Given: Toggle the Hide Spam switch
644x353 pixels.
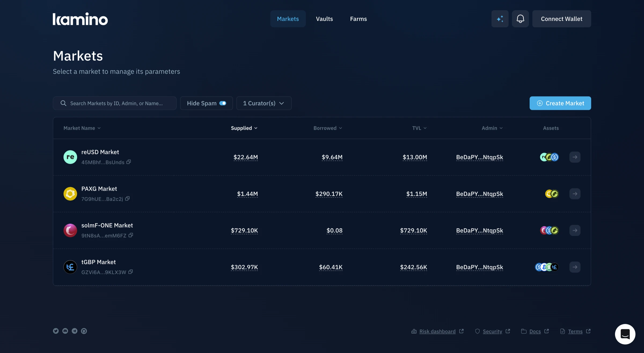Looking at the screenshot, I should click(x=223, y=103).
